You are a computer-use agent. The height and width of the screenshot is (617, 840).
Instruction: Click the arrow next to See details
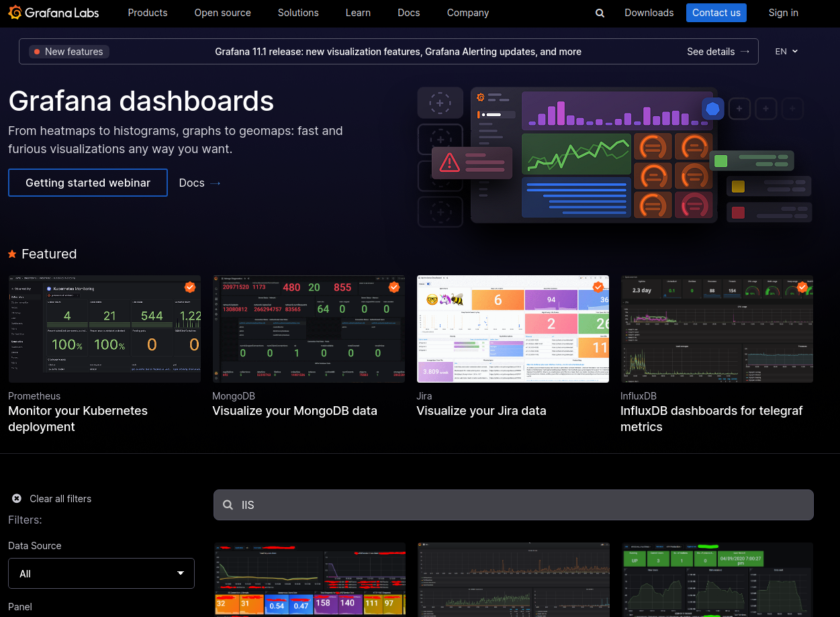pyautogui.click(x=745, y=52)
